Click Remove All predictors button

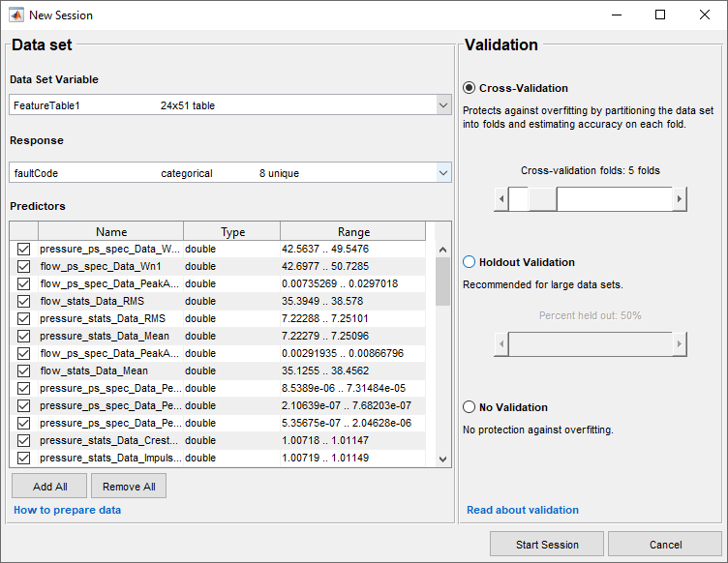pyautogui.click(x=129, y=487)
